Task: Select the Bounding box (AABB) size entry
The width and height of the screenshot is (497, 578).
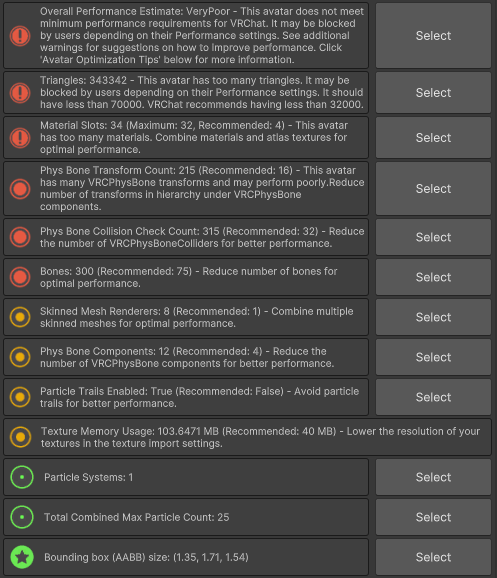Action: 433,557
